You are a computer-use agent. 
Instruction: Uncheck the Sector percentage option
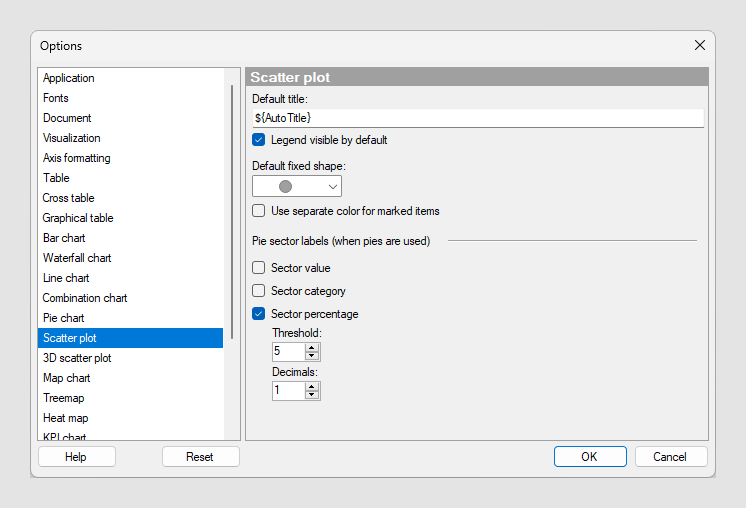(x=258, y=314)
